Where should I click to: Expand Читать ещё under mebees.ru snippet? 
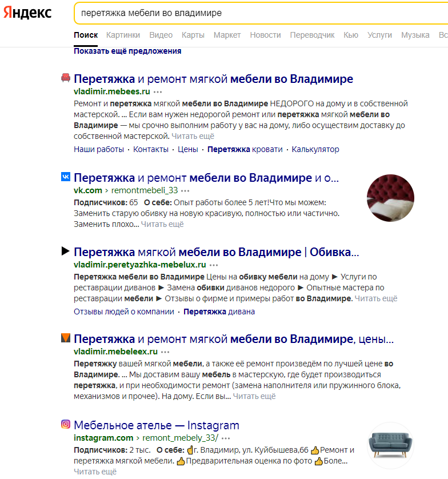[x=193, y=136]
